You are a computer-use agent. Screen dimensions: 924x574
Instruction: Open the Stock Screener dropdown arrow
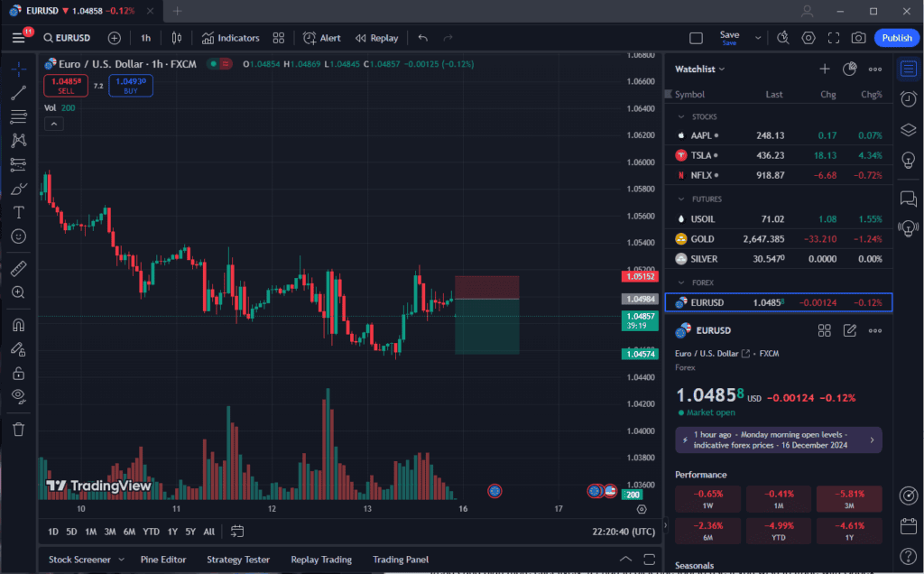click(121, 560)
